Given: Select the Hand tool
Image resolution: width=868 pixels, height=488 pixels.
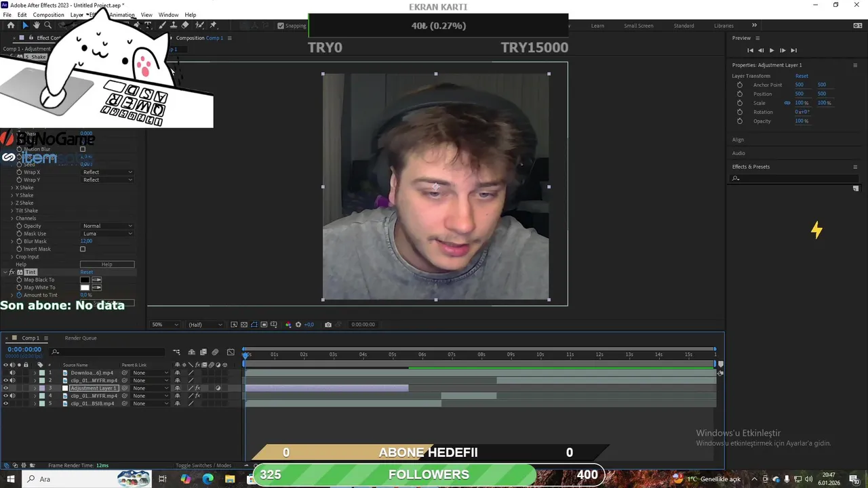Looking at the screenshot, I should (36, 25).
